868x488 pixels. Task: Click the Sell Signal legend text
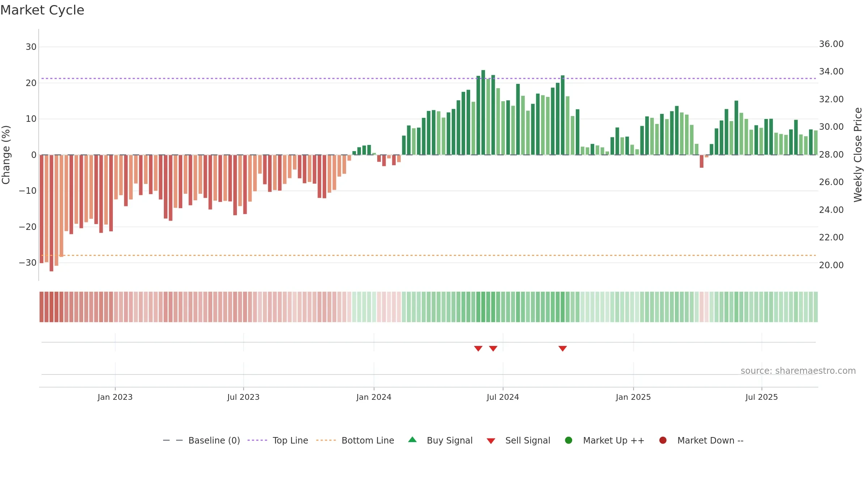click(528, 440)
